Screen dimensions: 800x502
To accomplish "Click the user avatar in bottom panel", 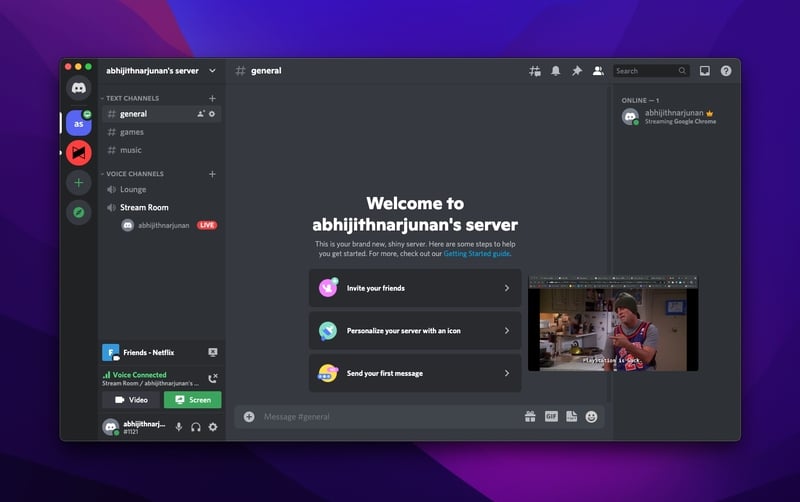I will [x=111, y=427].
